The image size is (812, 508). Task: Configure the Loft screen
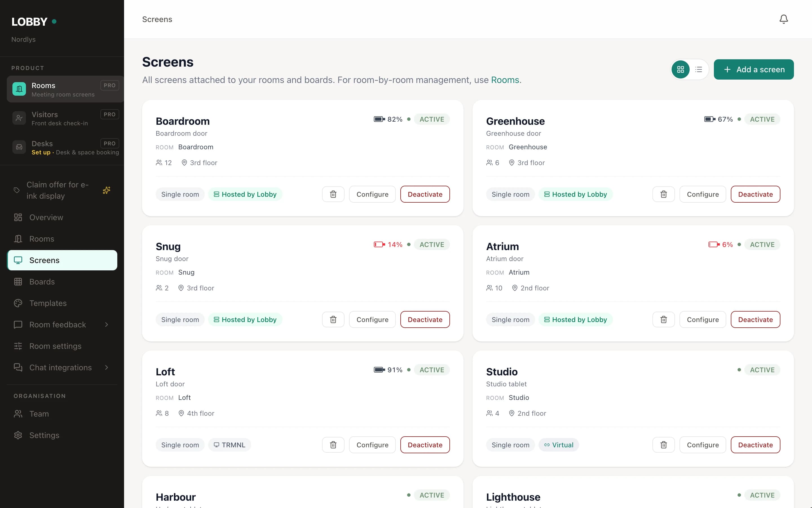[372, 445]
